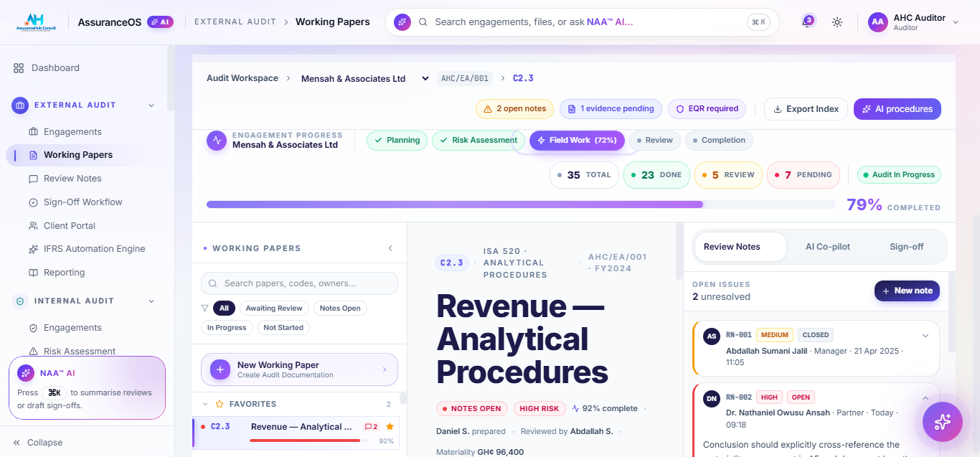Click the EQR required badge
This screenshot has height=457, width=980.
(707, 109)
